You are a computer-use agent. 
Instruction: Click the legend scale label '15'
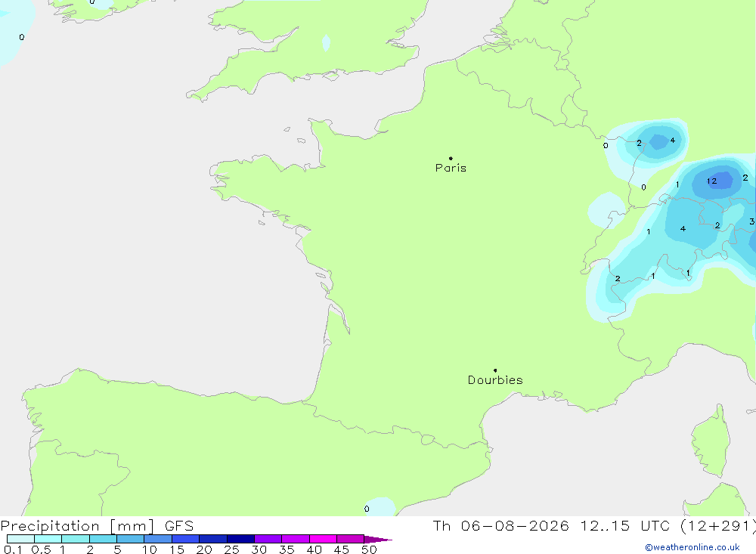point(177,549)
